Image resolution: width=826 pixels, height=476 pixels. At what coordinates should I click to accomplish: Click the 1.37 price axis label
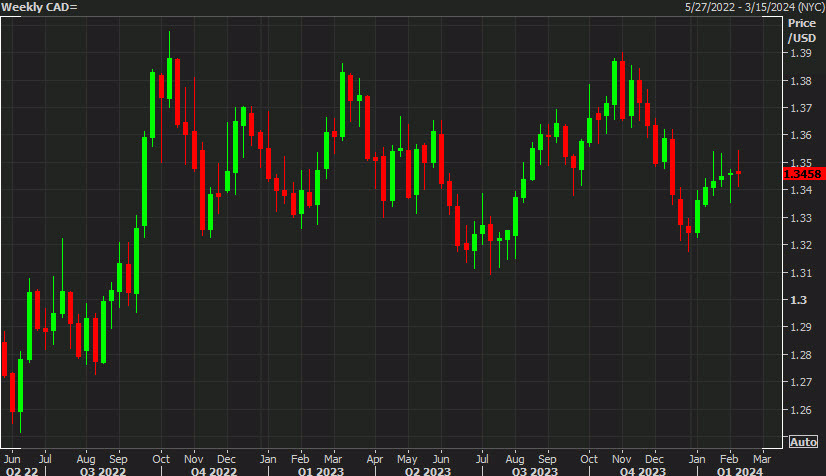(x=801, y=108)
